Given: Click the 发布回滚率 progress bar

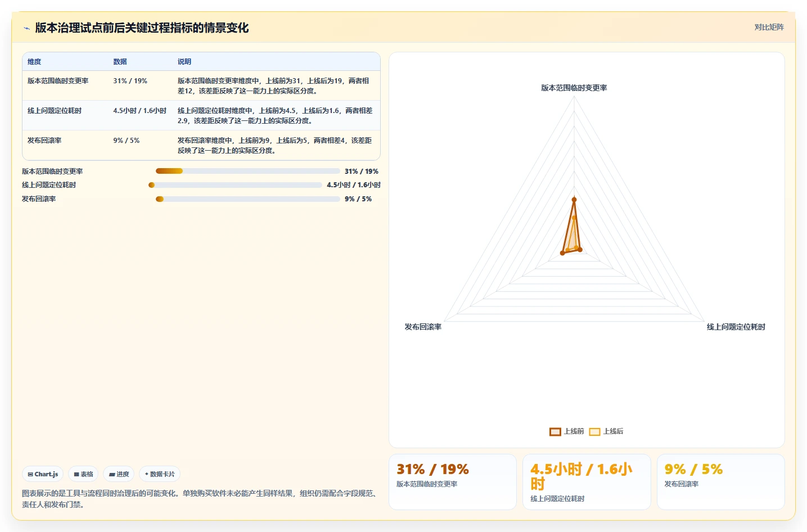Looking at the screenshot, I should tap(248, 199).
